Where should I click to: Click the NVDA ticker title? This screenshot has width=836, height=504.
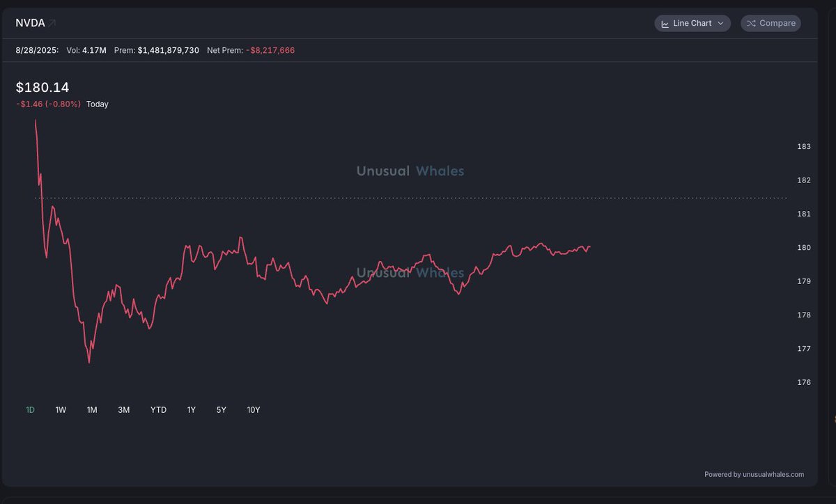click(x=30, y=23)
